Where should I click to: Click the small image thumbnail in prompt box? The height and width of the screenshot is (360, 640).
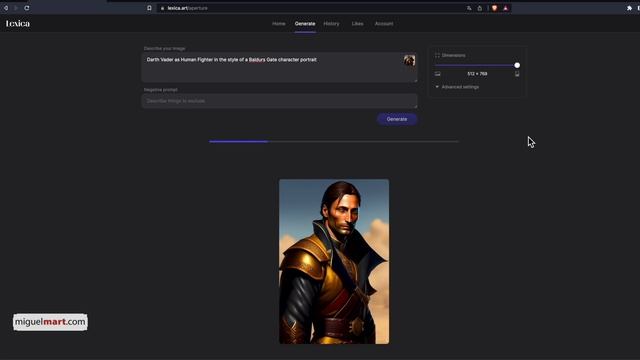(409, 60)
